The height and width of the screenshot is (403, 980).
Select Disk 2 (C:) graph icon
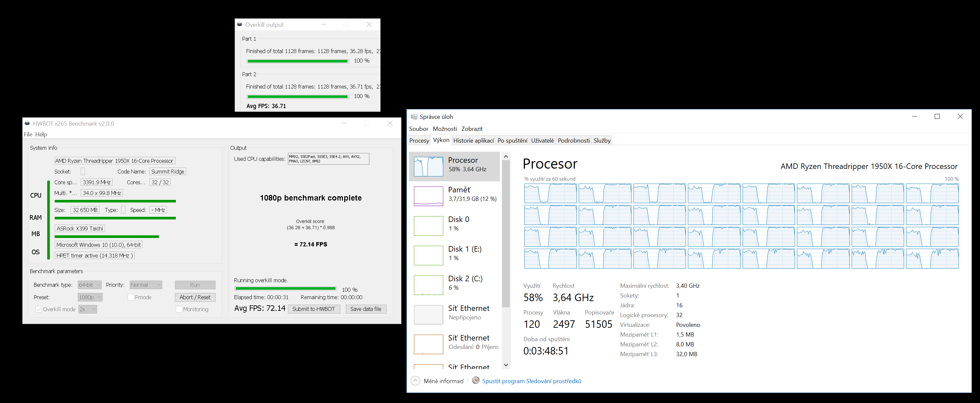coord(428,285)
